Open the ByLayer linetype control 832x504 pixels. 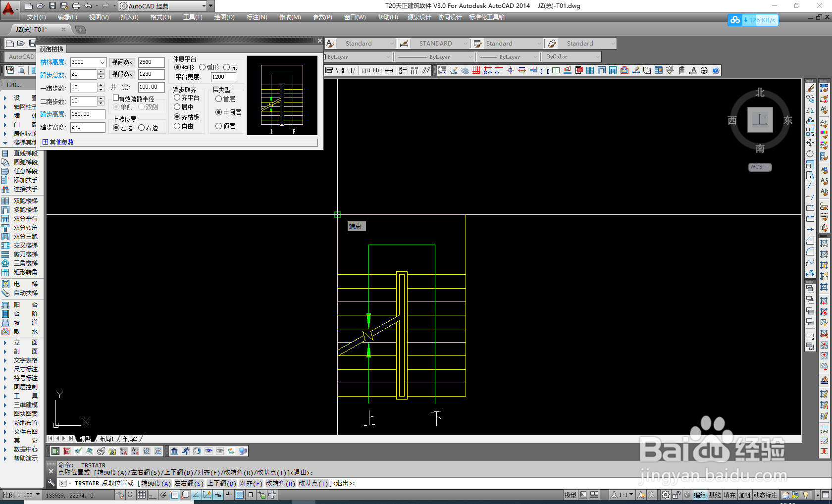pyautogui.click(x=434, y=57)
